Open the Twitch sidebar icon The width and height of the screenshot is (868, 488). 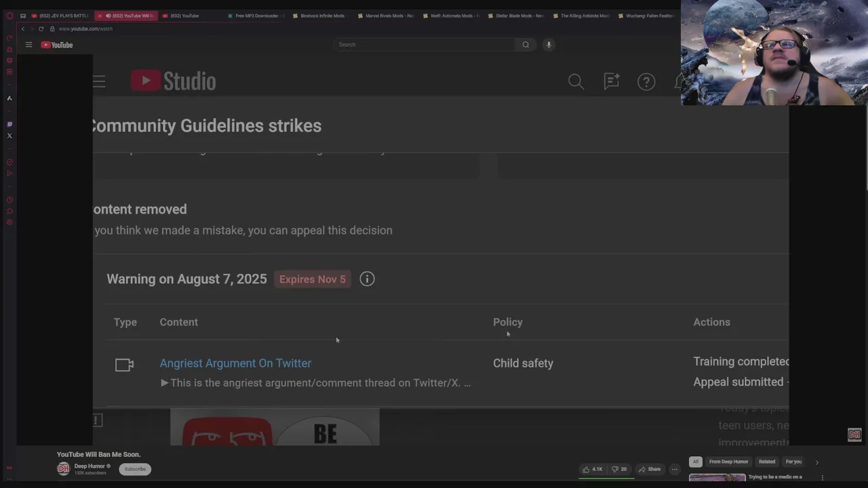pyautogui.click(x=9, y=124)
